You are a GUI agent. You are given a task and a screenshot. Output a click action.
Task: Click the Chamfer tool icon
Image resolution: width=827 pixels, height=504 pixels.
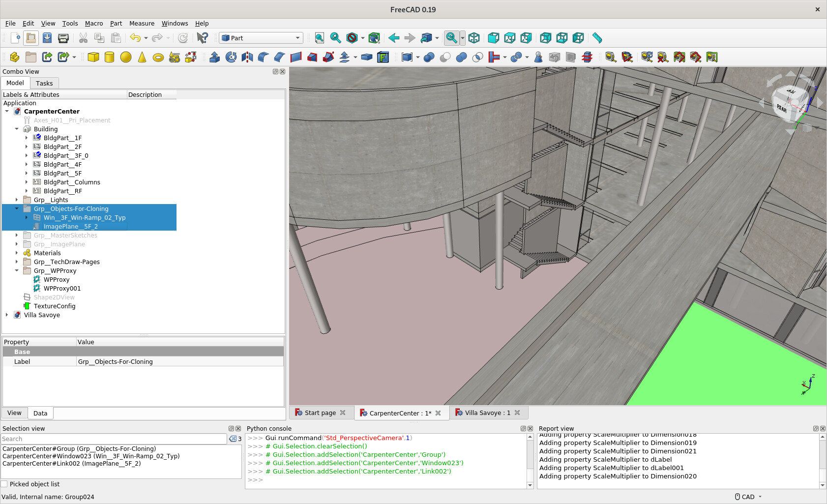pos(280,57)
